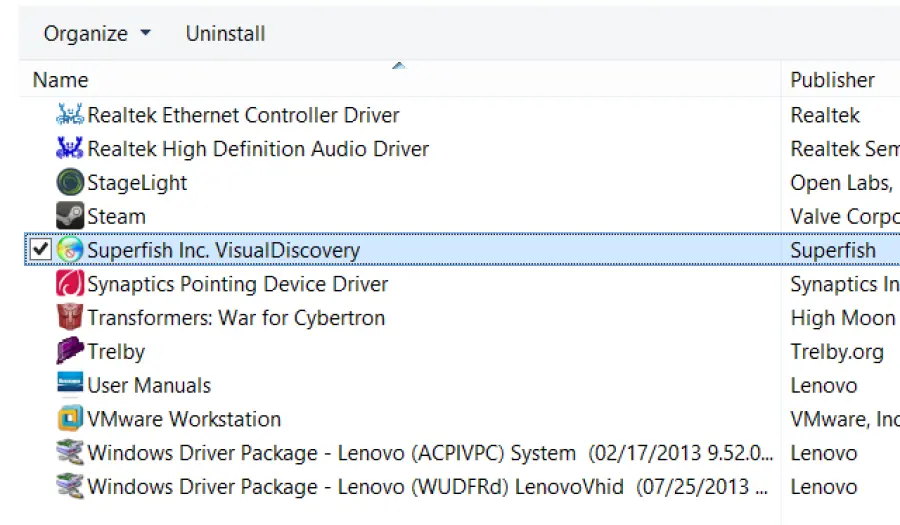Click publisher Realtek Semiconductor for Audio Driver

click(845, 149)
